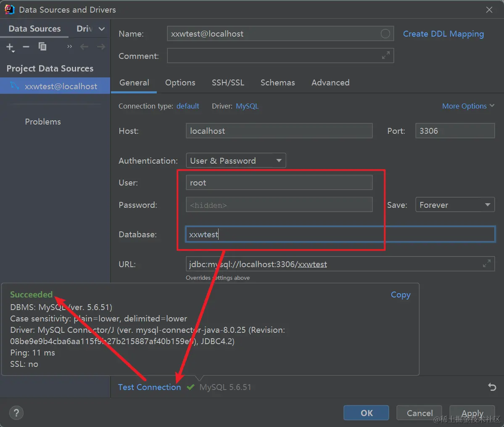The width and height of the screenshot is (504, 427).
Task: Click the 'Case sensitivity' result line
Action: point(98,318)
